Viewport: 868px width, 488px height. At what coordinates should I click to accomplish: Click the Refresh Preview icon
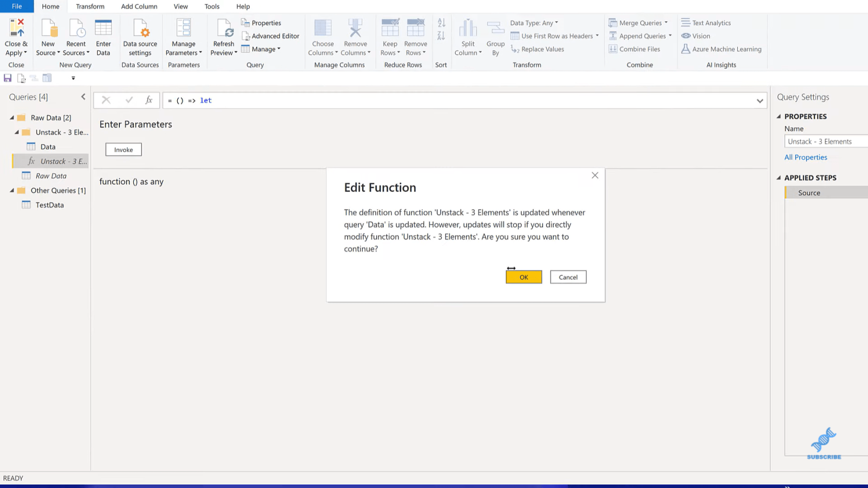pos(224,28)
